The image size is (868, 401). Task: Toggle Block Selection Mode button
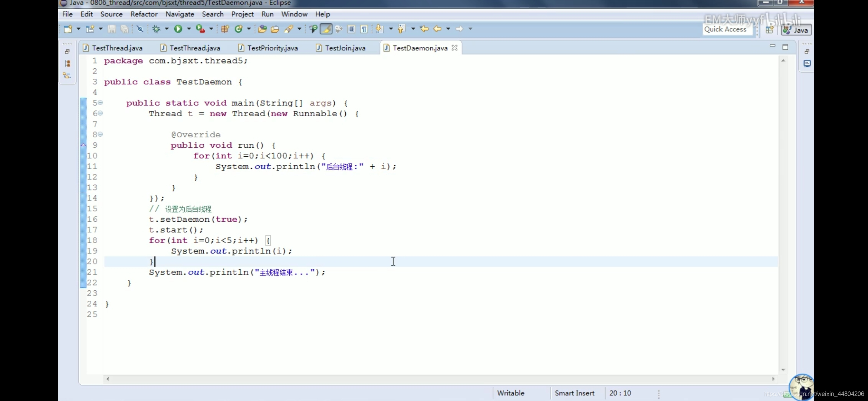(x=351, y=29)
